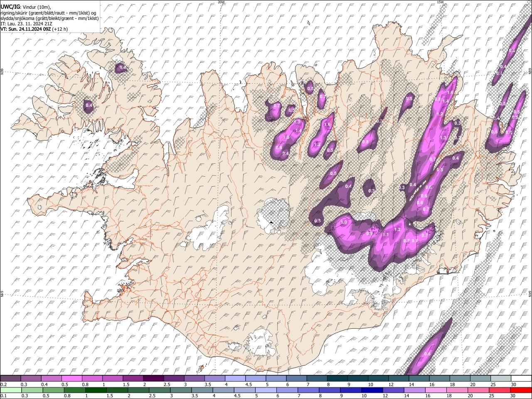The image size is (532, 399).
Task: Click bottom legend blue swatch between 7 and 8
Action: coord(308,390)
